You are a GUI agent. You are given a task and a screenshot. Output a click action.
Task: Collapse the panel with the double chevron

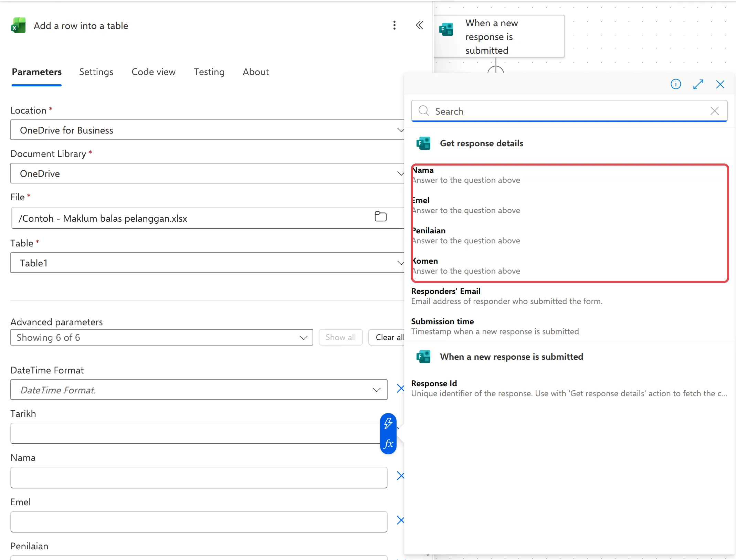[419, 25]
